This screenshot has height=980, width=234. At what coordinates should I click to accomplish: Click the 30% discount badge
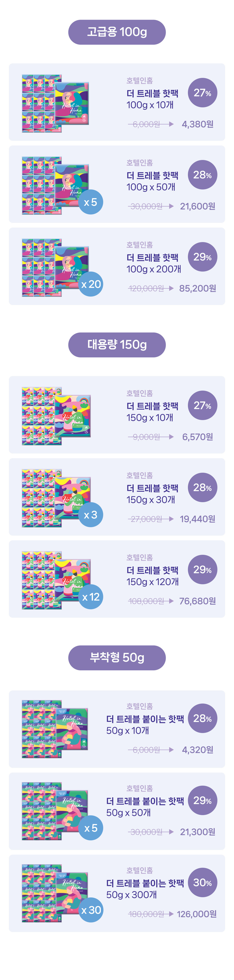(x=202, y=883)
